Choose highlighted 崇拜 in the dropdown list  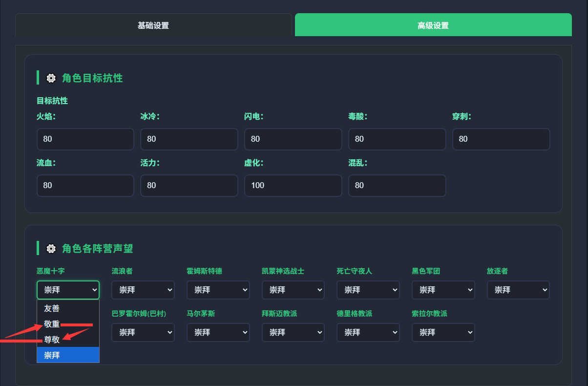68,355
